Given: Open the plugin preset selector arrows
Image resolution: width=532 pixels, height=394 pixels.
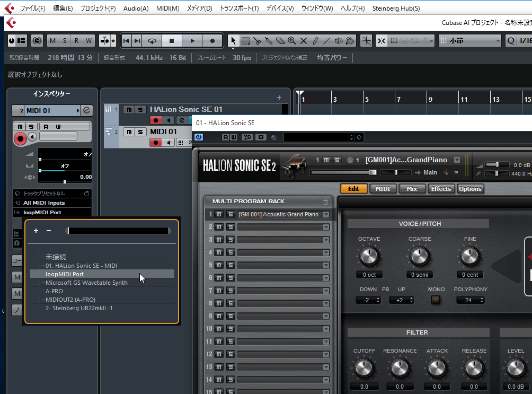Looking at the screenshot, I should [351, 137].
